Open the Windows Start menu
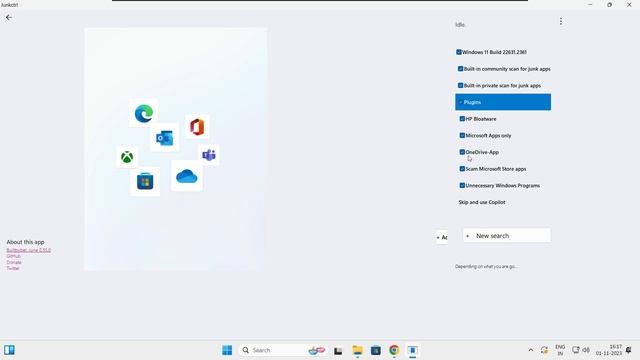The image size is (640, 360). [227, 350]
